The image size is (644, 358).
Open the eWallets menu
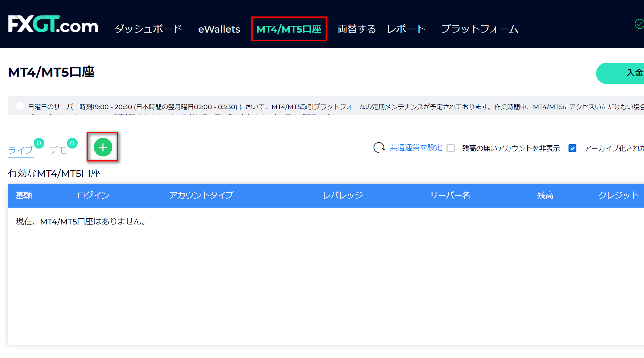tap(219, 29)
